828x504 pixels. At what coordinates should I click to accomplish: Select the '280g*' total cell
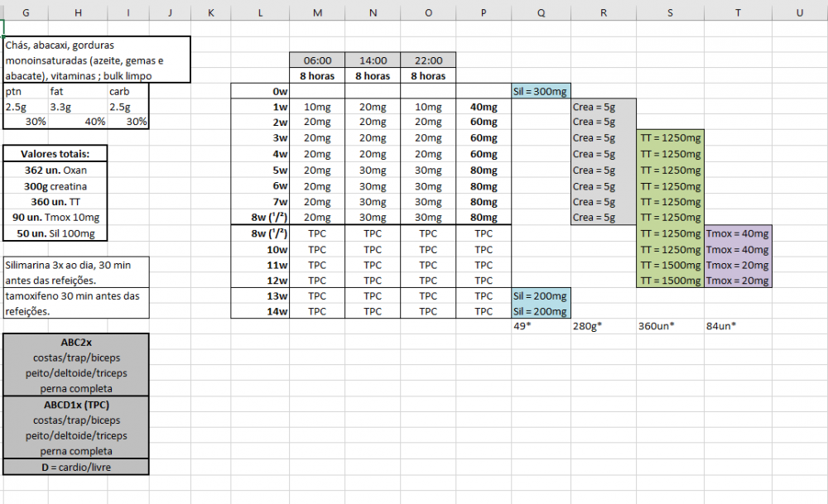[x=587, y=326]
